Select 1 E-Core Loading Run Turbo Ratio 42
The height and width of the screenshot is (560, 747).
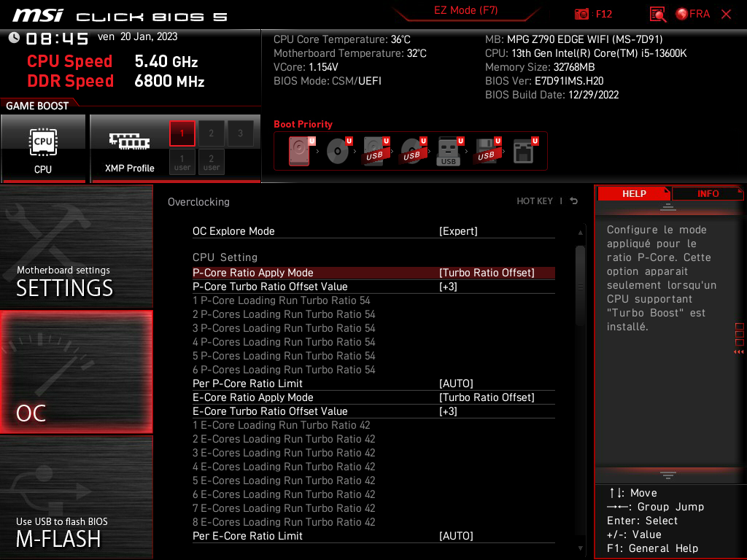click(x=281, y=425)
